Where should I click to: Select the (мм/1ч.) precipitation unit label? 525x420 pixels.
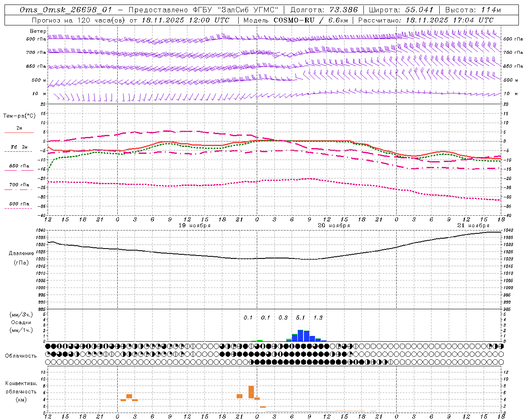(x=21, y=330)
